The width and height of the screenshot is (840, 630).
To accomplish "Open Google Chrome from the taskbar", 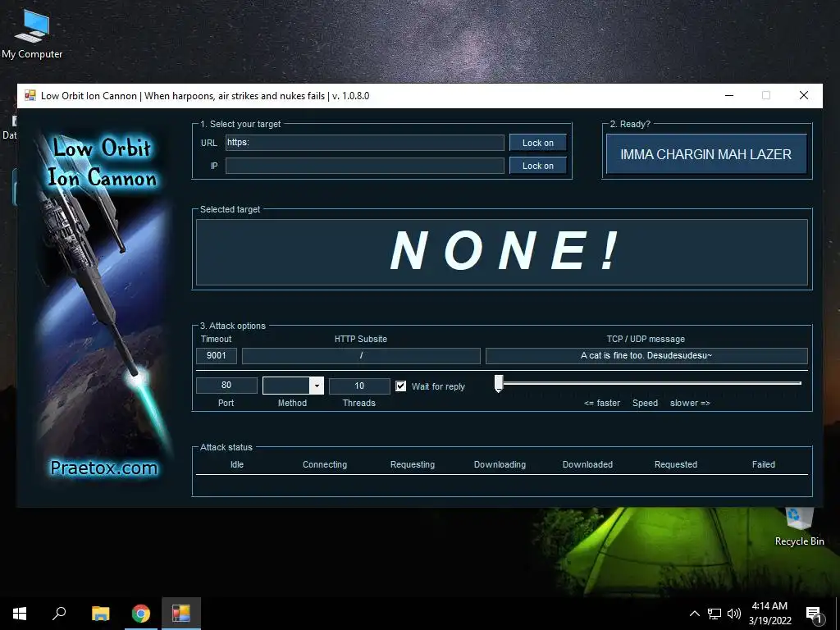I will click(x=141, y=614).
